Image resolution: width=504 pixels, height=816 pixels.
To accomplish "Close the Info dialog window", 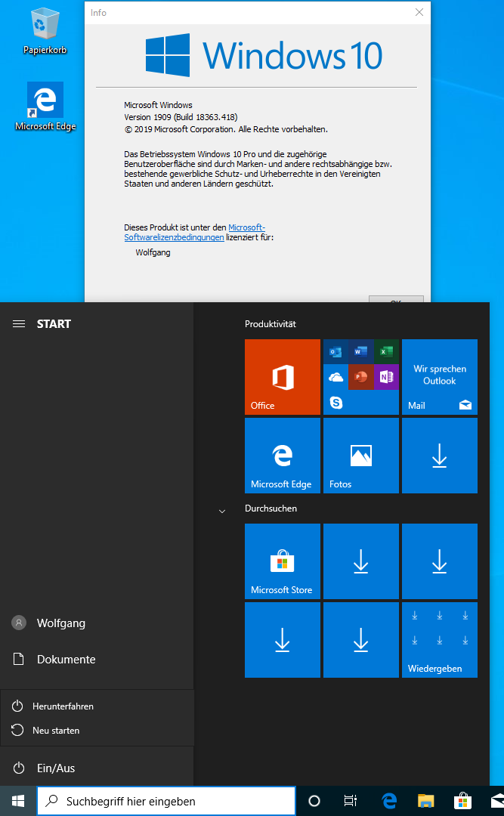I will pyautogui.click(x=419, y=13).
